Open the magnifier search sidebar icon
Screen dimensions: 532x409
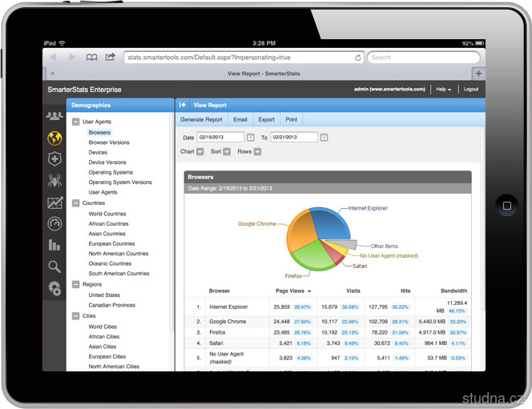point(54,267)
